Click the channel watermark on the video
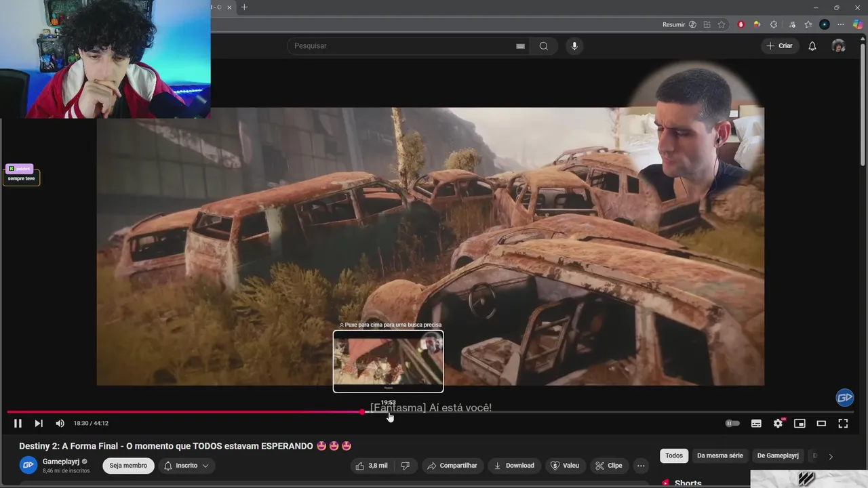This screenshot has height=488, width=868. [844, 398]
